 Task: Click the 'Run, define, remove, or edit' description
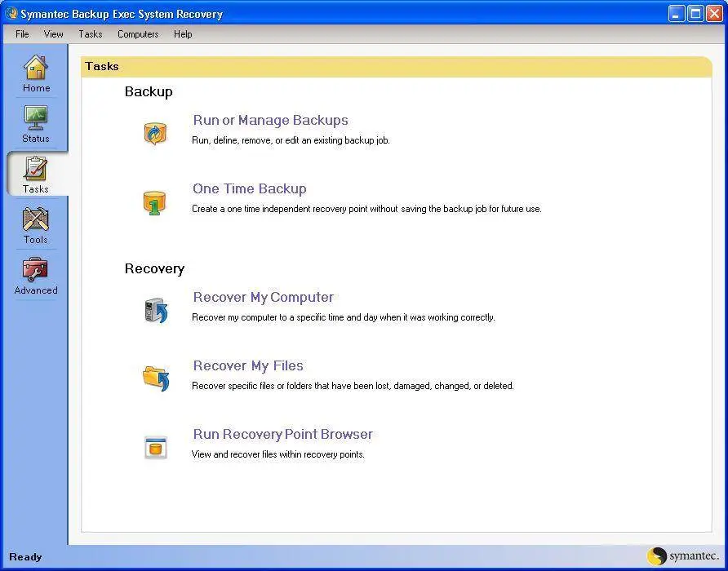[291, 140]
